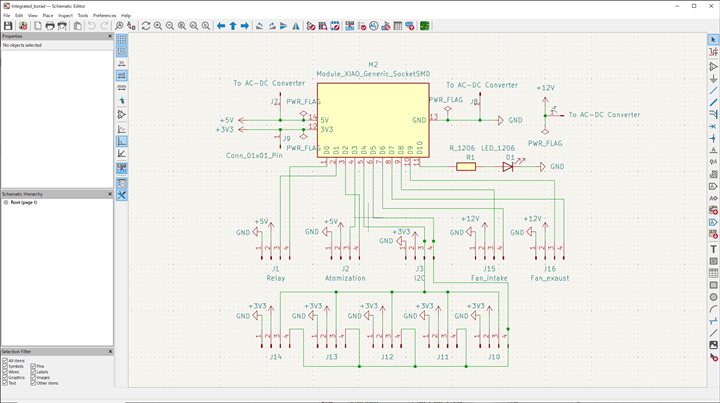Toggle full-window crosshair cursor
Screen dimensions: 720x403
[122, 100]
